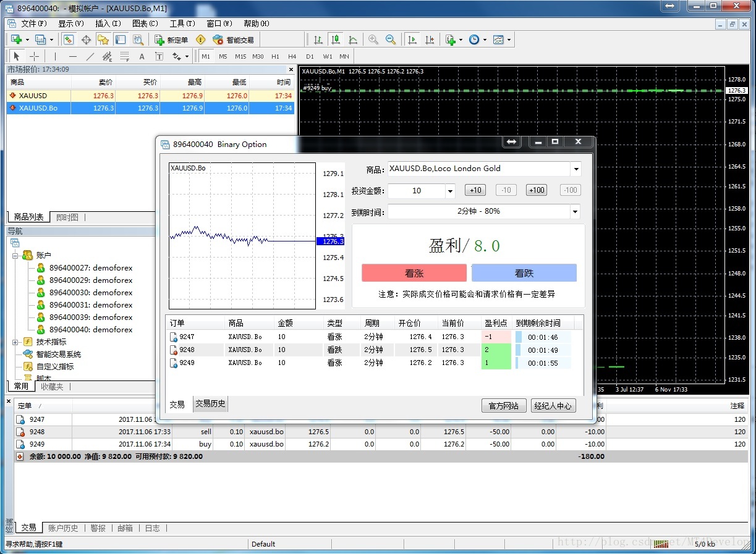This screenshot has height=554, width=756.
Task: Toggle the Navigator star folder icon
Action: pos(103,40)
